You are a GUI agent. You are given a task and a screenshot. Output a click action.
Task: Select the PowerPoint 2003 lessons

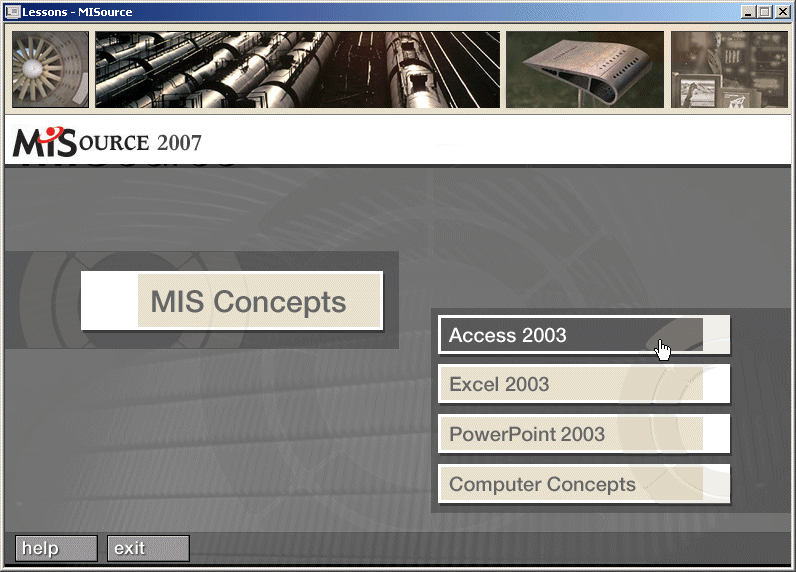point(584,434)
